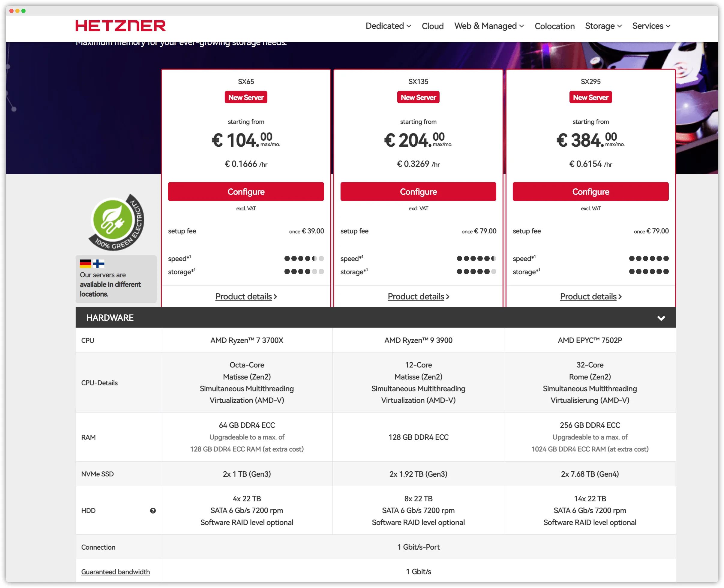Click the CPU-Details row label
The image size is (724, 588).
[99, 383]
